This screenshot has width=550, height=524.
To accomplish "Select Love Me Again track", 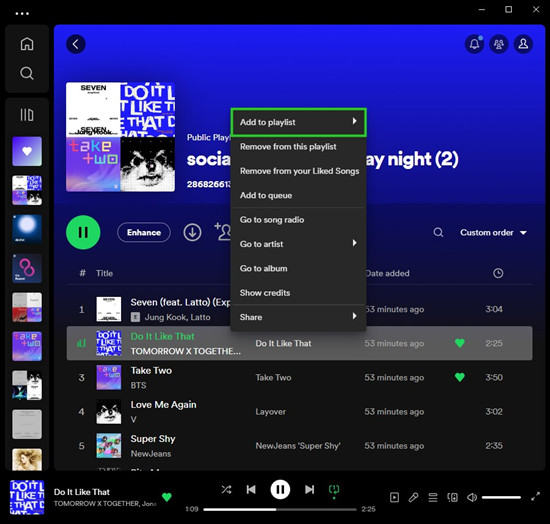I will pos(163,405).
